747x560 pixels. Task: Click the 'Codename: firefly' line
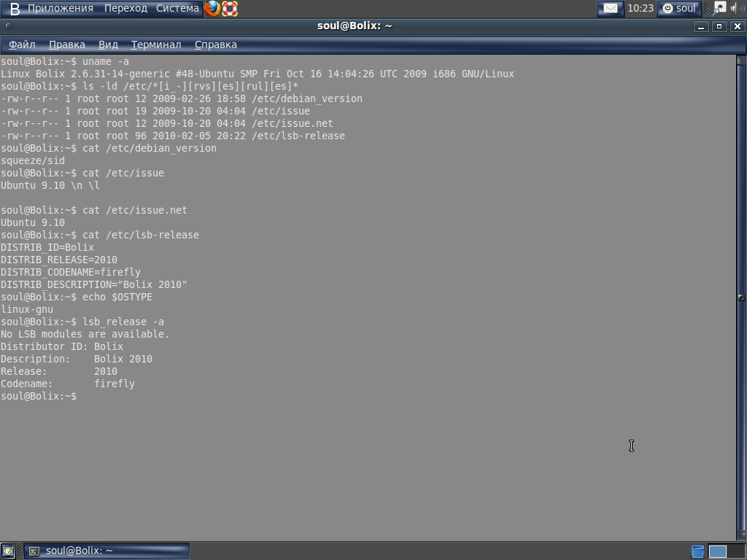click(x=68, y=384)
